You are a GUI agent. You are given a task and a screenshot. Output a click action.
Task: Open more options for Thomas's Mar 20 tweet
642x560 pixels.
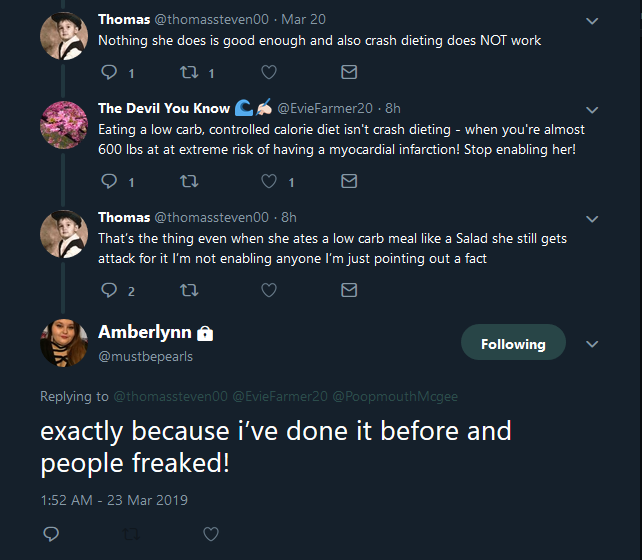(592, 21)
